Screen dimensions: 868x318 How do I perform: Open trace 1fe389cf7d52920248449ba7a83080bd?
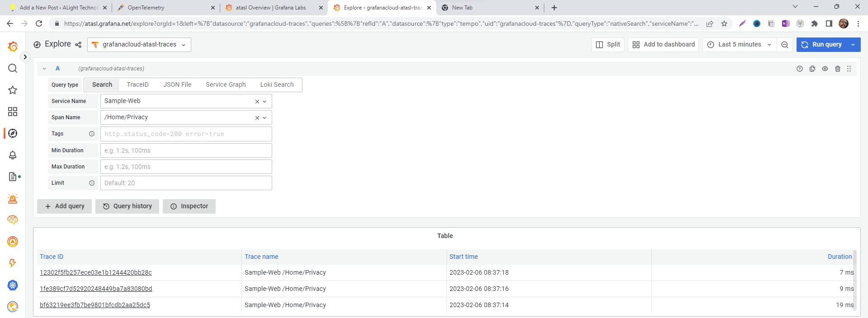coord(96,289)
